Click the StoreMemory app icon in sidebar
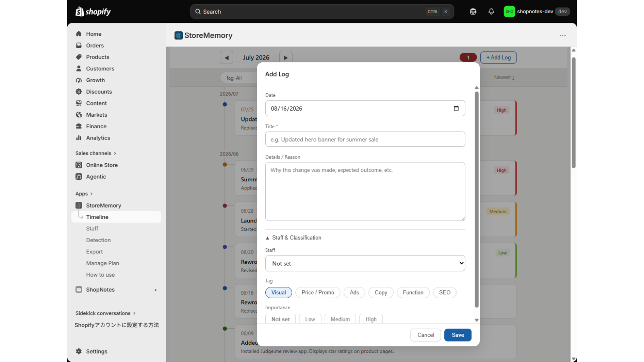The height and width of the screenshot is (362, 644). click(79, 206)
